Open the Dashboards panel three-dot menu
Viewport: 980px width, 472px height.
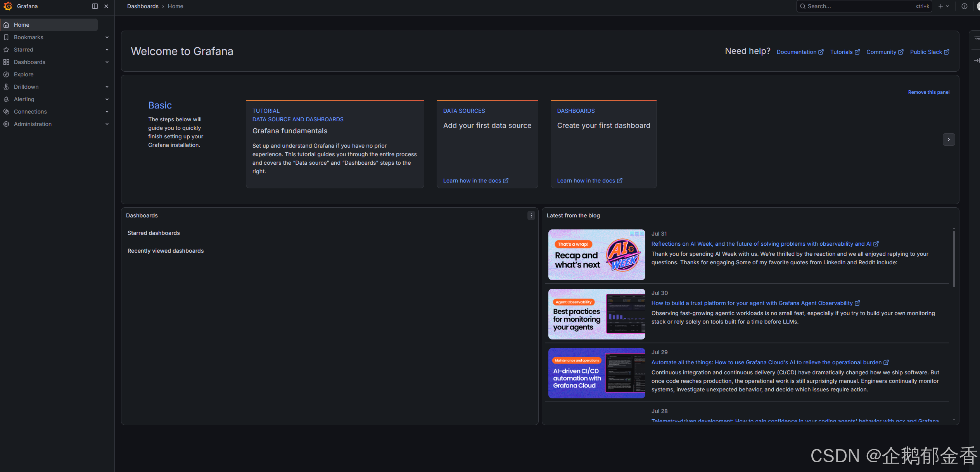(x=531, y=215)
